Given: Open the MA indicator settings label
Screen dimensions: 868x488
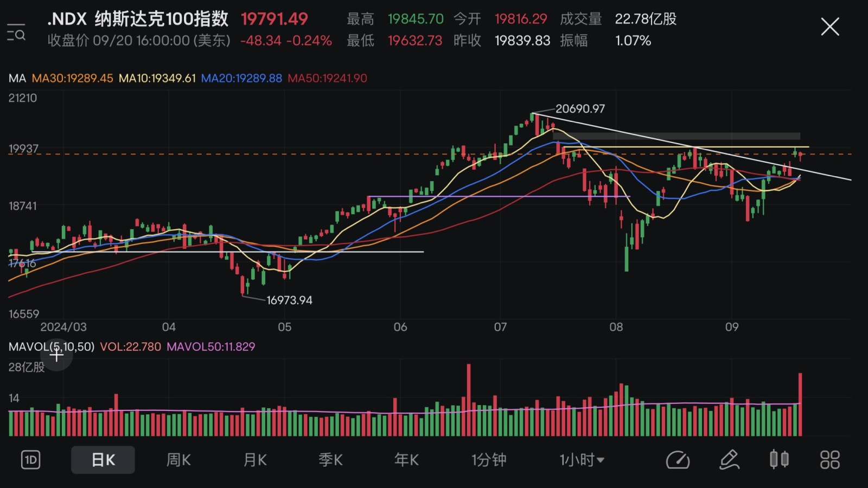Looking at the screenshot, I should [17, 78].
